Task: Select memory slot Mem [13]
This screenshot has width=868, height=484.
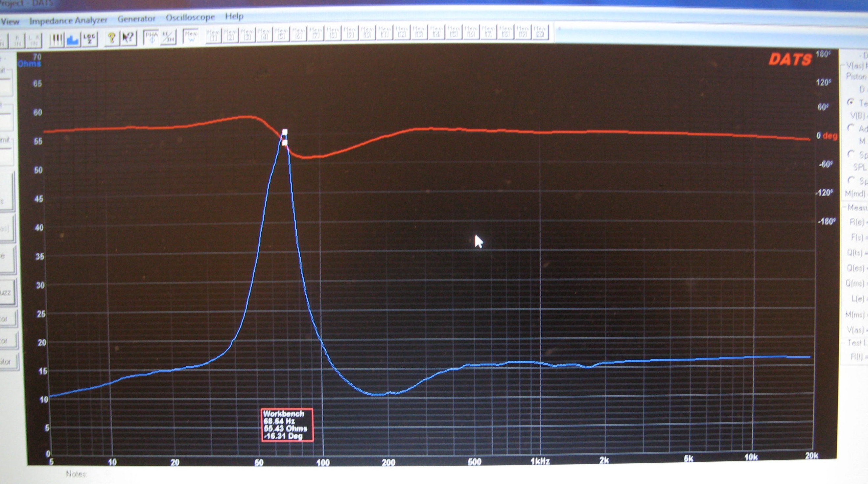Action: [419, 32]
